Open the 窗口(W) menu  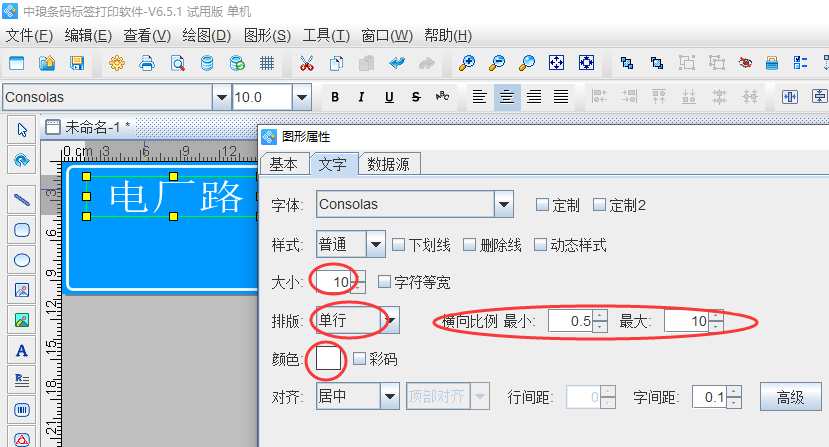coord(387,35)
